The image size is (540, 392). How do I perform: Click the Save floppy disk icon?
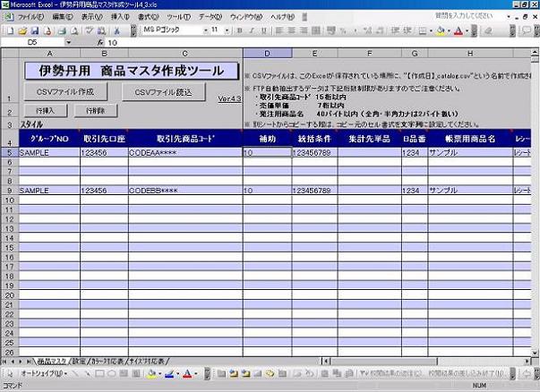click(35, 31)
